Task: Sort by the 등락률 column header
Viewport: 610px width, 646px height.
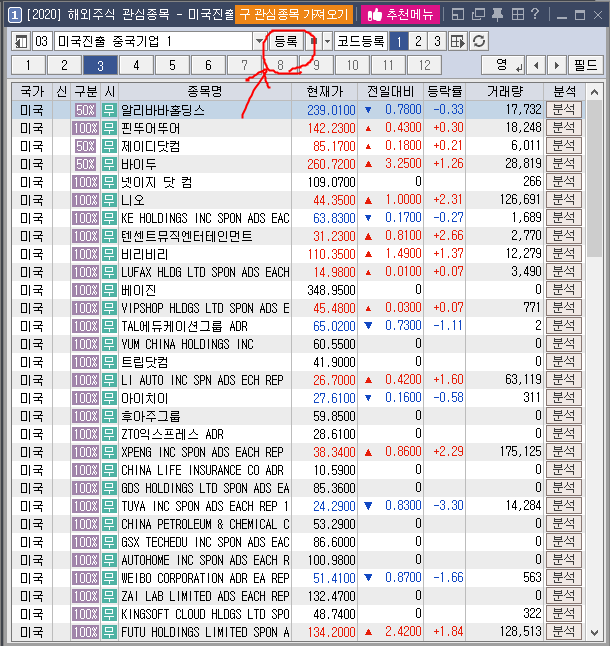Action: click(445, 91)
